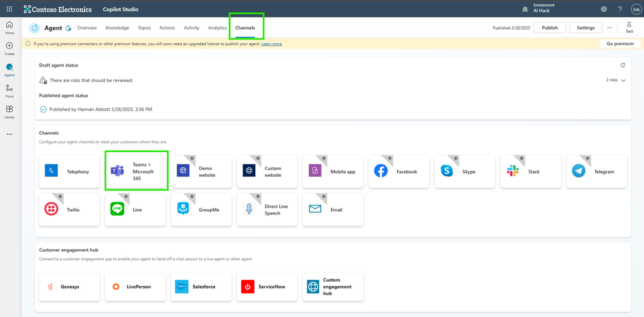Open Agents in the left sidebar

pyautogui.click(x=10, y=70)
